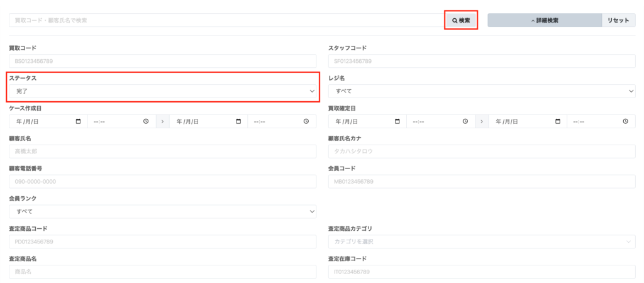Screen dimensions: 644x283
Task: Open clock picker for 買取確定日 end time
Action: click(626, 121)
